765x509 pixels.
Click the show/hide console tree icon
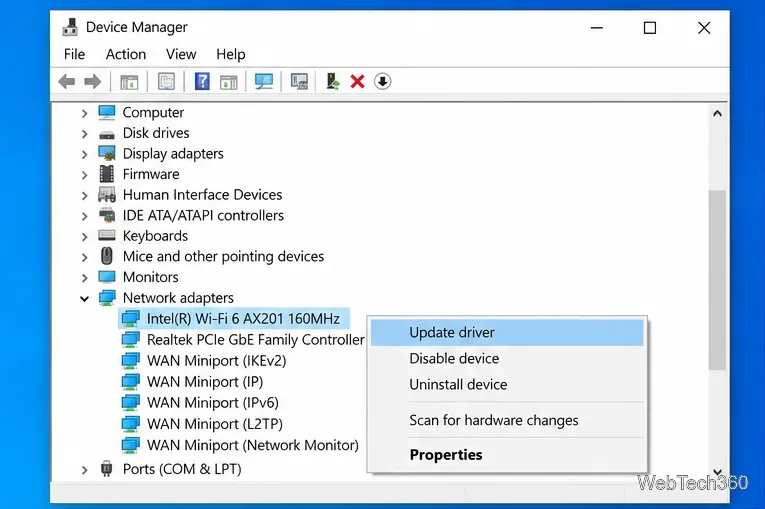129,82
